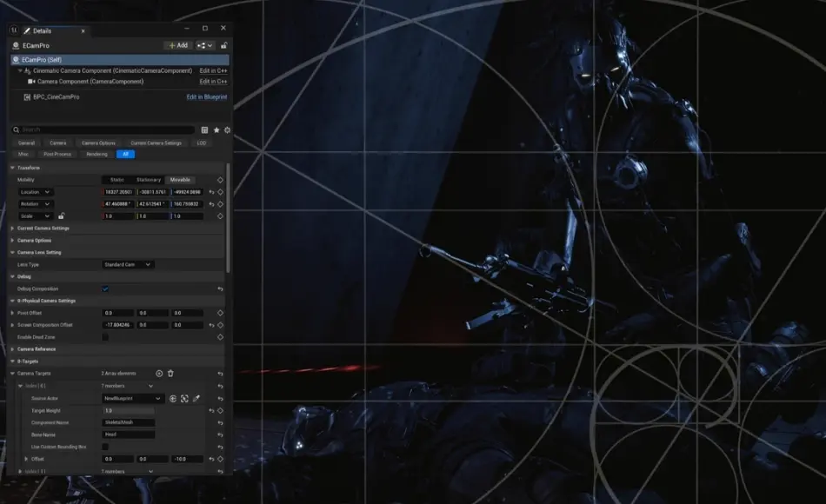Open the Lens Type Standard Cam dropdown
This screenshot has width=826, height=504.
click(128, 265)
